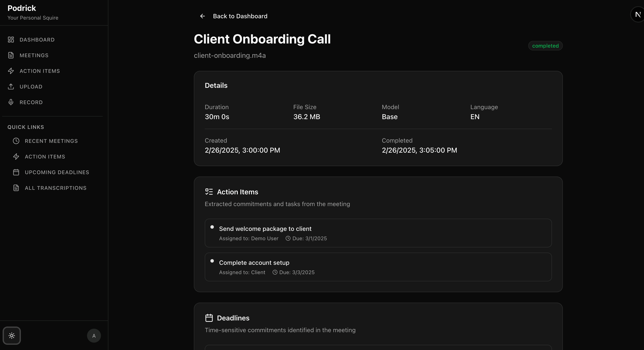Click the back arrow icon
The image size is (644, 350).
click(x=203, y=16)
